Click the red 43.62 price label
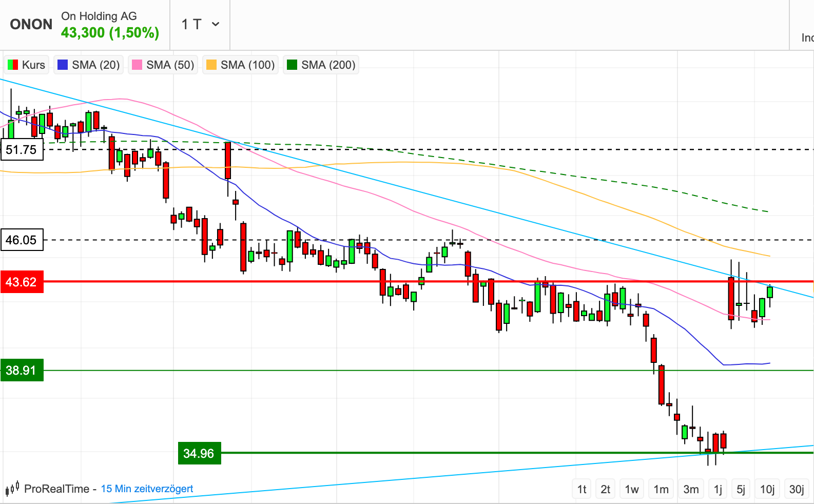Image resolution: width=814 pixels, height=504 pixels. (x=22, y=282)
